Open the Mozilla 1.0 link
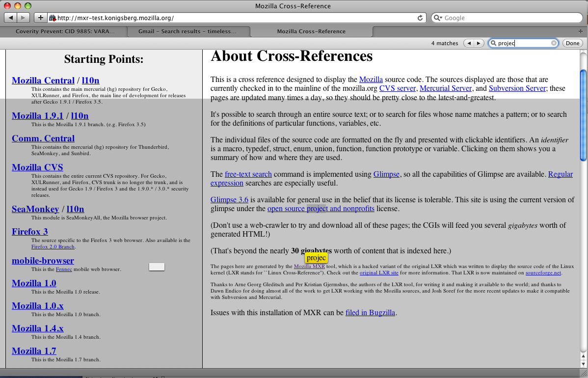This screenshot has width=588, height=378. pyautogui.click(x=34, y=283)
